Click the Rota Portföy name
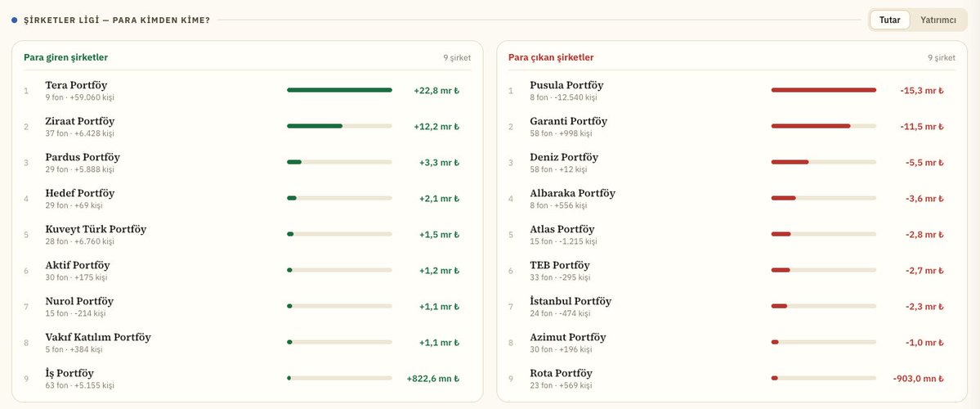 (x=561, y=373)
